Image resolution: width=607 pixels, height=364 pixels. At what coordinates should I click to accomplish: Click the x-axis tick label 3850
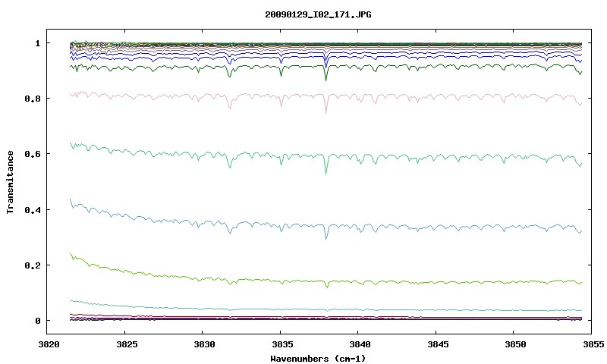click(516, 344)
